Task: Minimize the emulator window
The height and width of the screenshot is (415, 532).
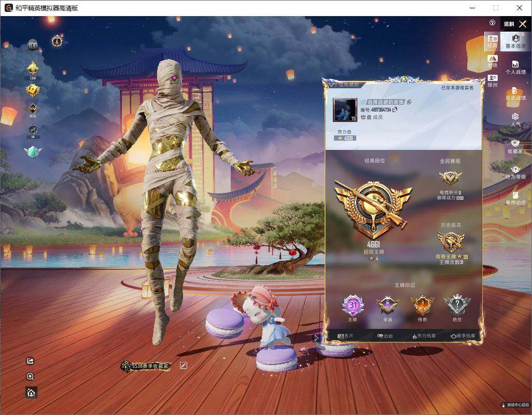Action: click(472, 8)
